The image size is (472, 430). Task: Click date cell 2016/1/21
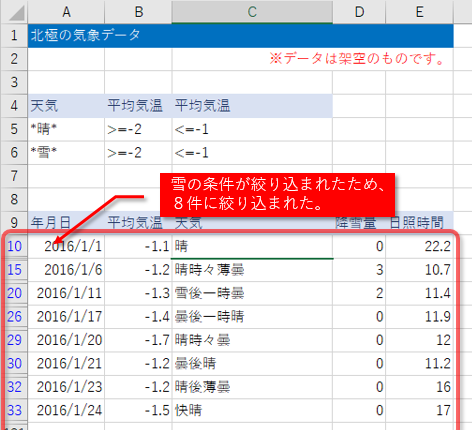[x=66, y=363]
